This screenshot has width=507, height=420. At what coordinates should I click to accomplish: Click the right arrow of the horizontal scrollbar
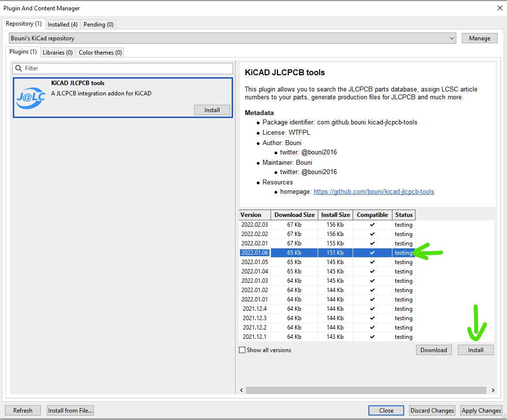493,390
